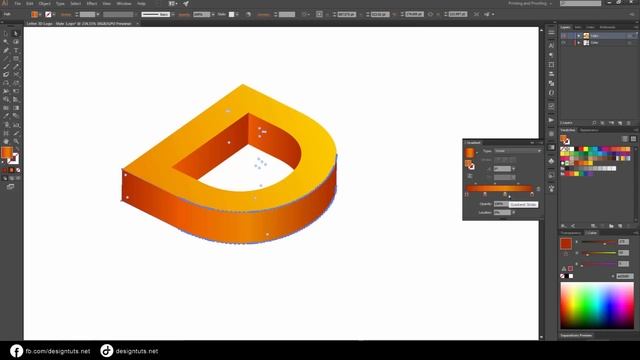This screenshot has height=360, width=640.
Task: Click Reverse Gradient icon in Gradient panel
Action: coord(470,176)
